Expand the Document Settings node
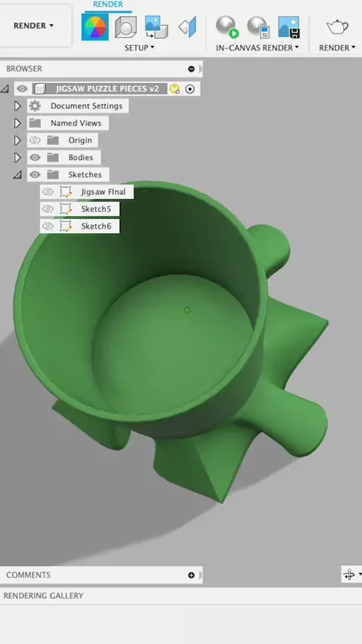 pyautogui.click(x=17, y=106)
